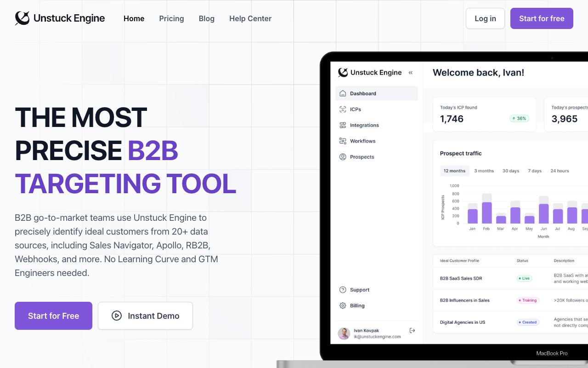
Task: Click the Jun bar in the chart
Action: tap(544, 210)
